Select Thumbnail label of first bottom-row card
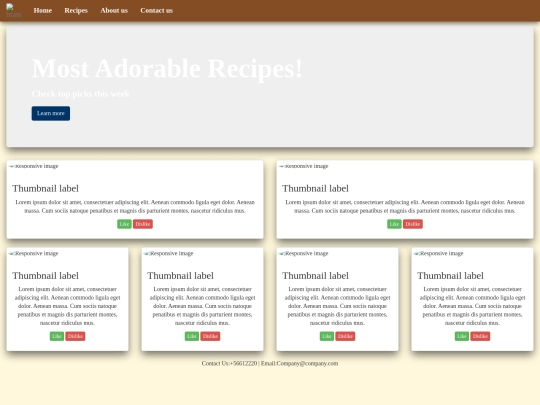 click(x=45, y=276)
